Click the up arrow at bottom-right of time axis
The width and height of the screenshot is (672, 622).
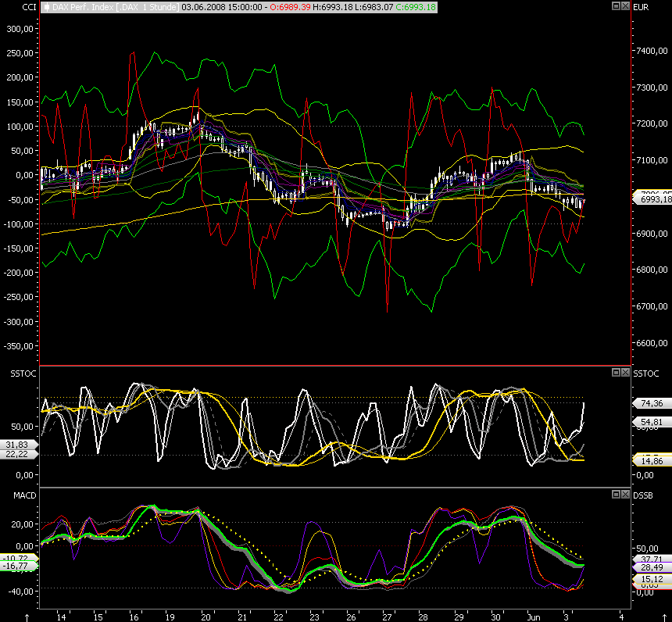tap(664, 618)
